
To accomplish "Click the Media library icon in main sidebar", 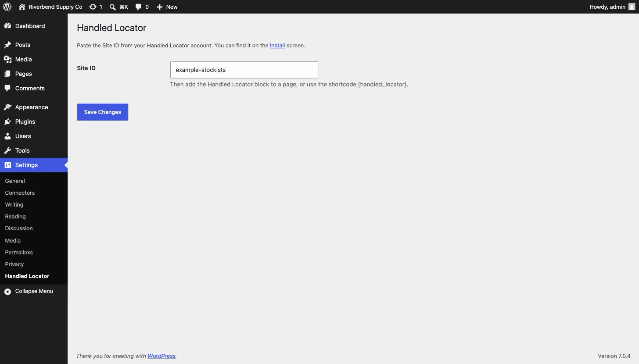I will coord(7,59).
